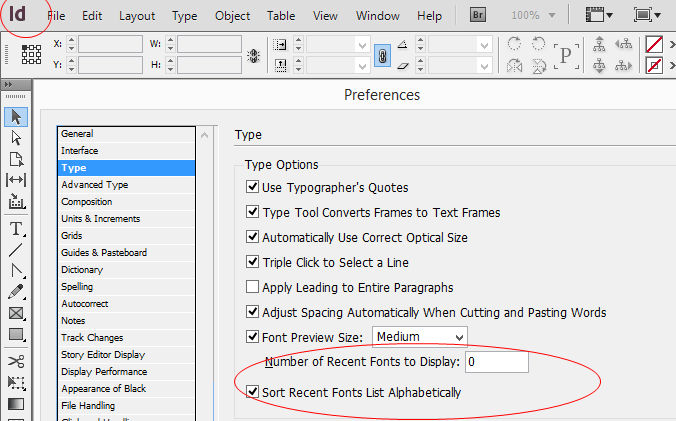Select the Direct Selection tool white arrow

tap(16, 138)
